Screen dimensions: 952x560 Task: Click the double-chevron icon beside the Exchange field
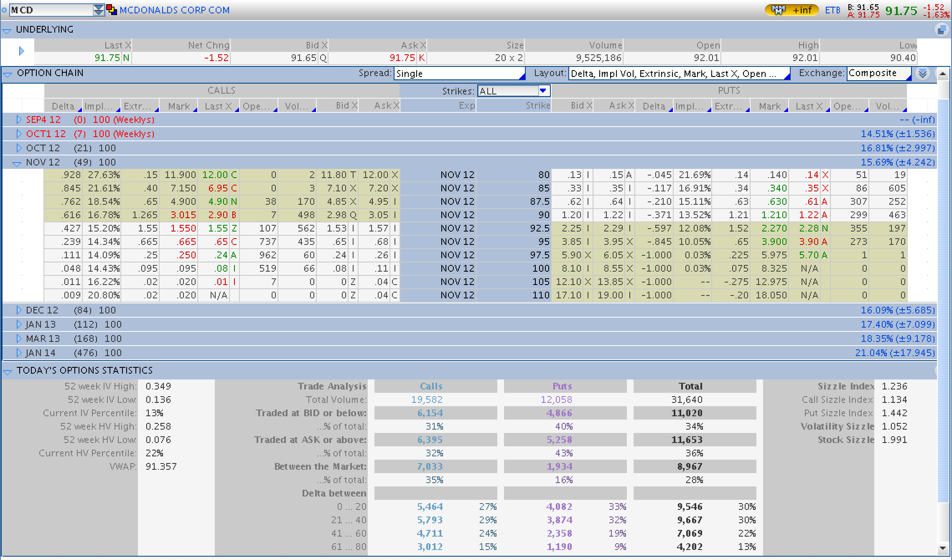coord(923,74)
